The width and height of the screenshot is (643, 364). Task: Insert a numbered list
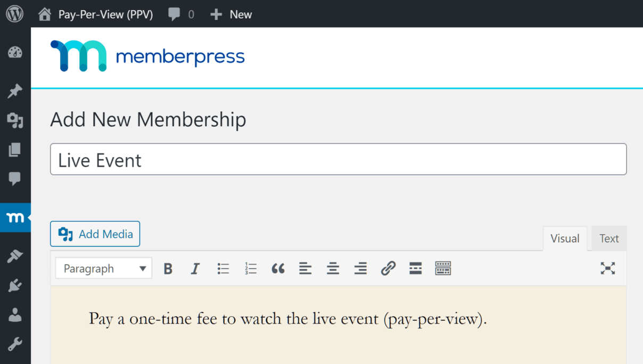pos(251,268)
